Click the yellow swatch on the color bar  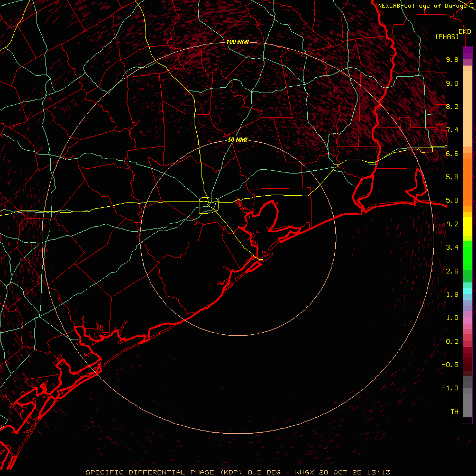click(x=467, y=226)
